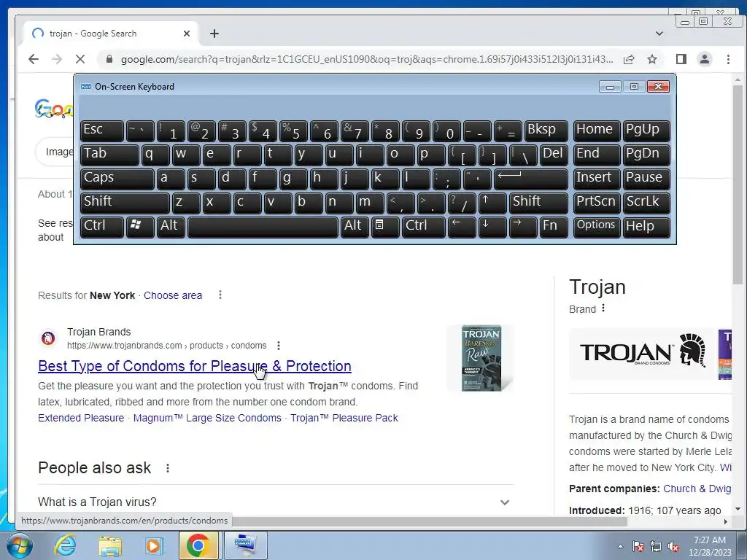747x560 pixels.
Task: Open Windows Explorer folder on the taskbar
Action: [x=110, y=545]
